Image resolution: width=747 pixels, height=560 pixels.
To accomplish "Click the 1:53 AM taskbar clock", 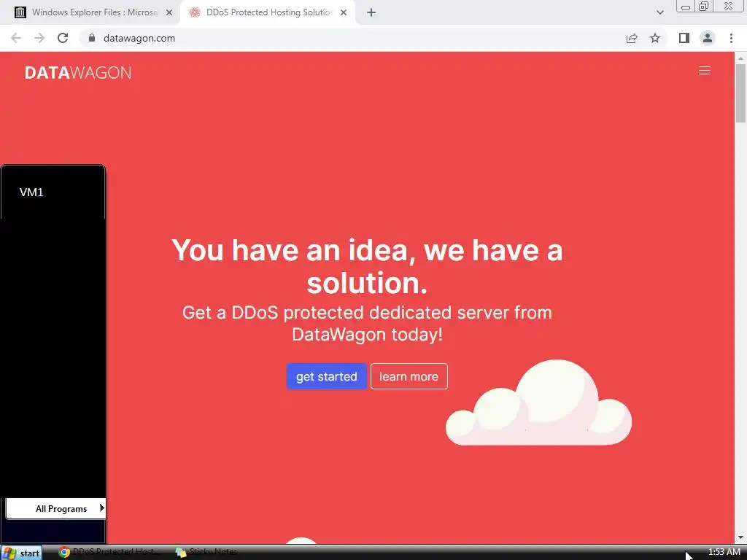I will (x=724, y=552).
